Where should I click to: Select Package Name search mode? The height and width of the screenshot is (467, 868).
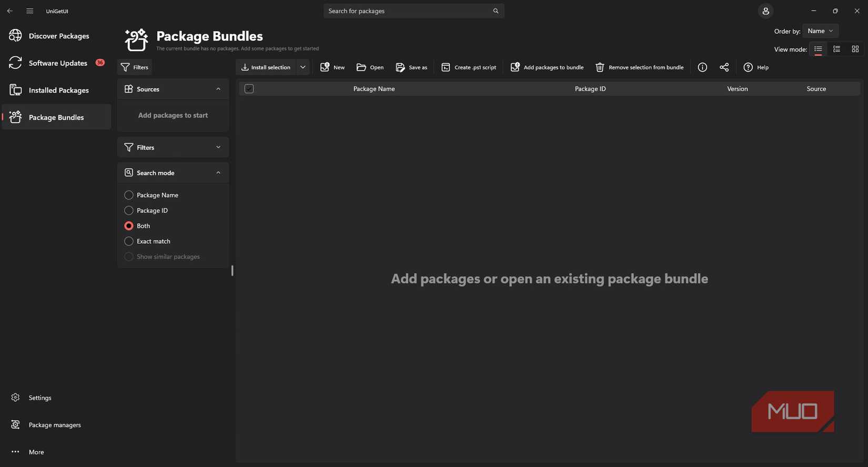[152, 195]
